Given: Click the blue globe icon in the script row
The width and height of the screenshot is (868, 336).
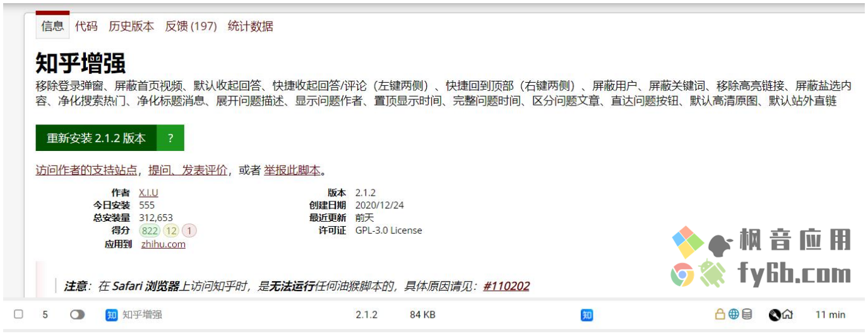Looking at the screenshot, I should pyautogui.click(x=733, y=314).
